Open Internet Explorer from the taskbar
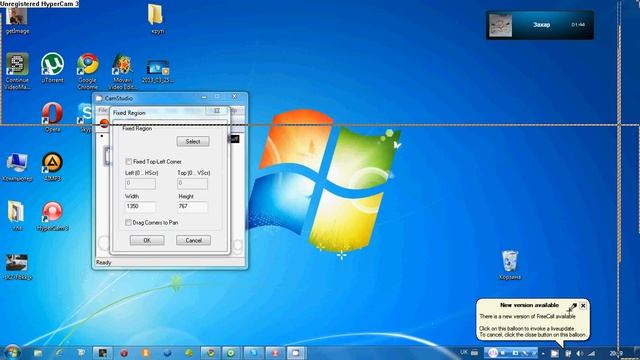The image size is (640, 360). pos(59,353)
